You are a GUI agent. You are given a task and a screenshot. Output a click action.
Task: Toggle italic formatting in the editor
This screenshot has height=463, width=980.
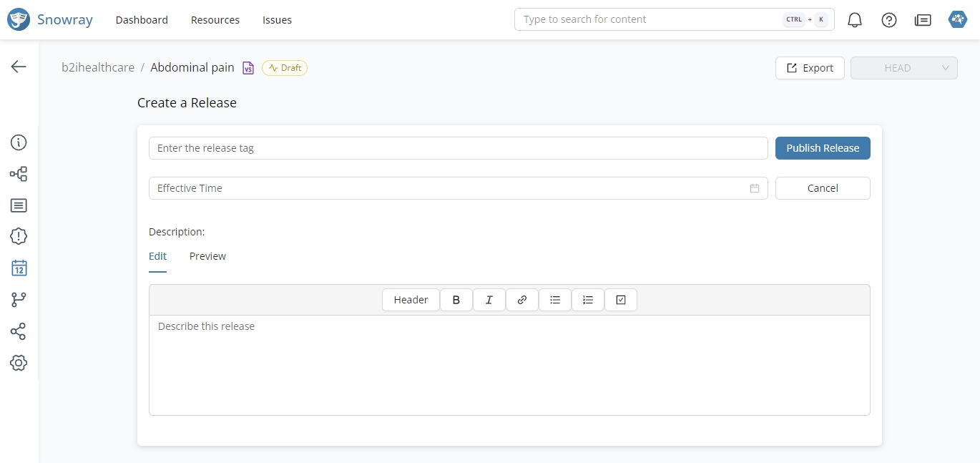click(489, 300)
